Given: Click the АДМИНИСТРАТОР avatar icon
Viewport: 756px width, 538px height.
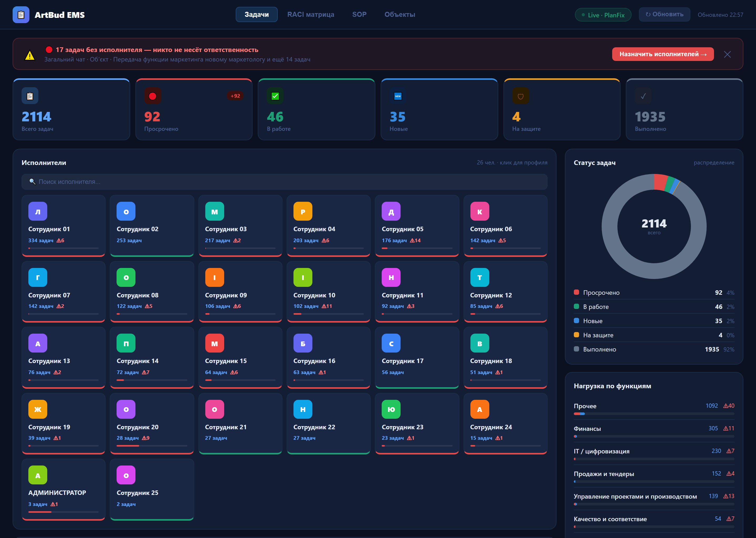Looking at the screenshot, I should coord(38,475).
